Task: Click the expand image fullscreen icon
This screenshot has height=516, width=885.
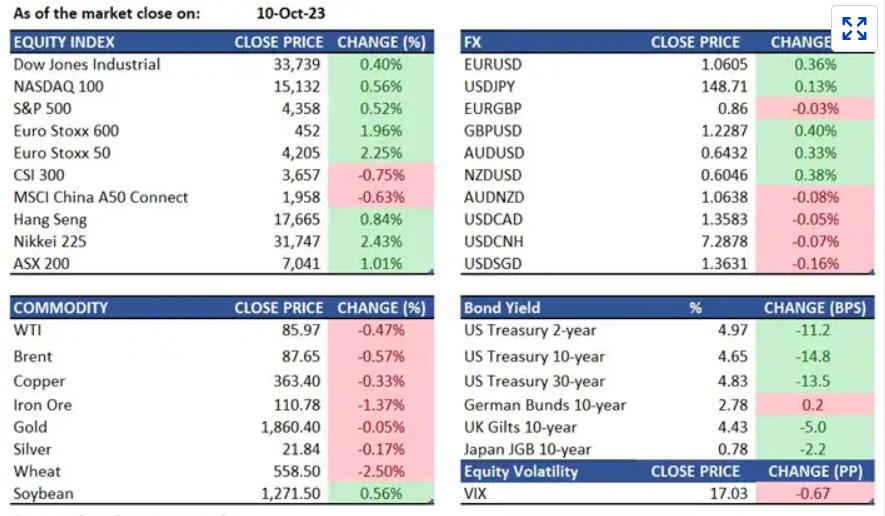Action: 854,28
